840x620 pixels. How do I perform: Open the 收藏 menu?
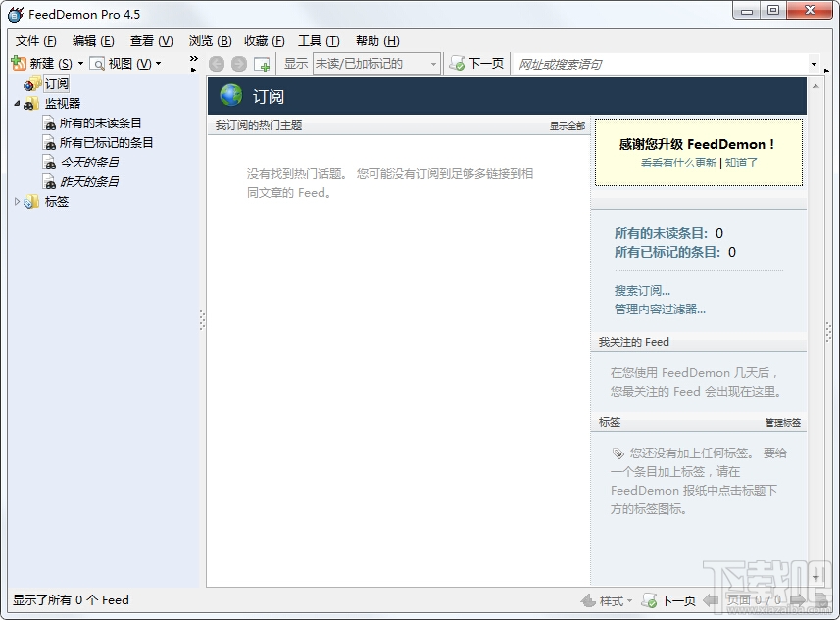(264, 41)
